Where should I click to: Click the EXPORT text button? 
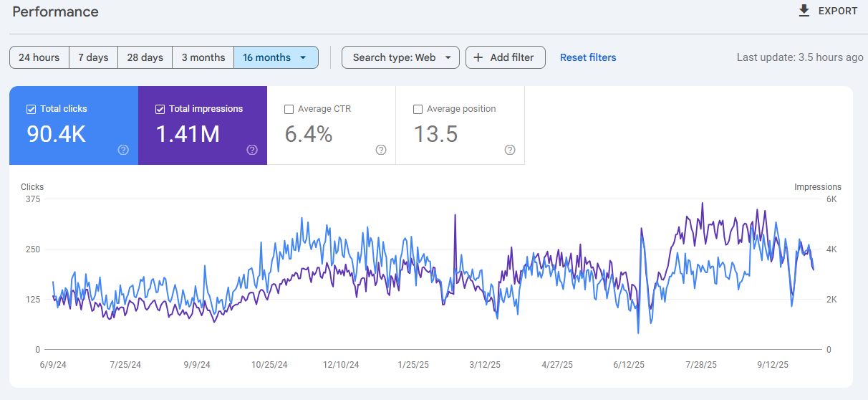pyautogui.click(x=837, y=11)
